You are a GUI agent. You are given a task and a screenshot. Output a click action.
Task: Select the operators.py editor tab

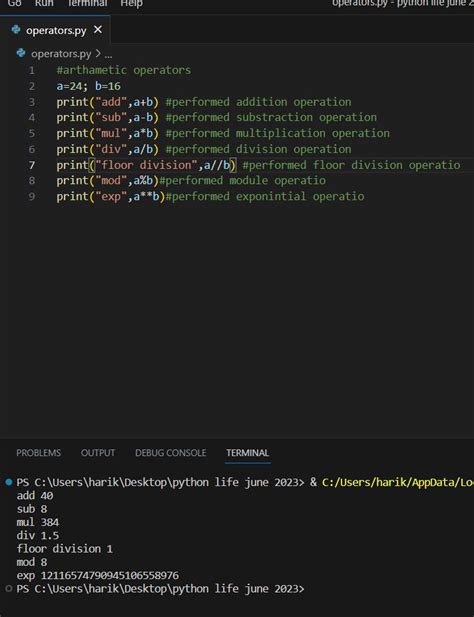coord(55,30)
